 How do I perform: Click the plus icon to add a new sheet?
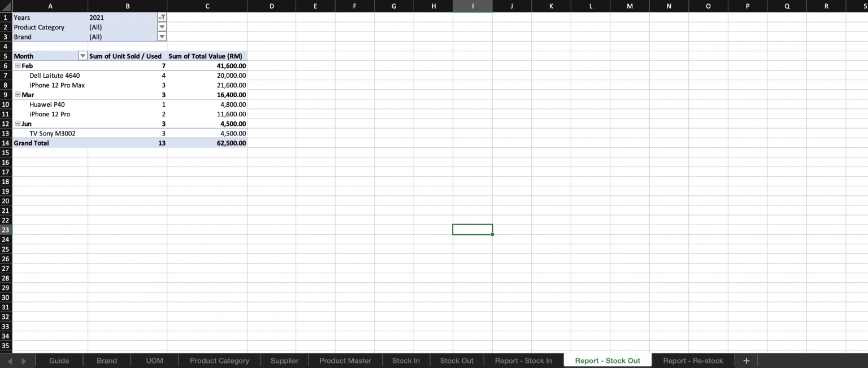pos(746,360)
